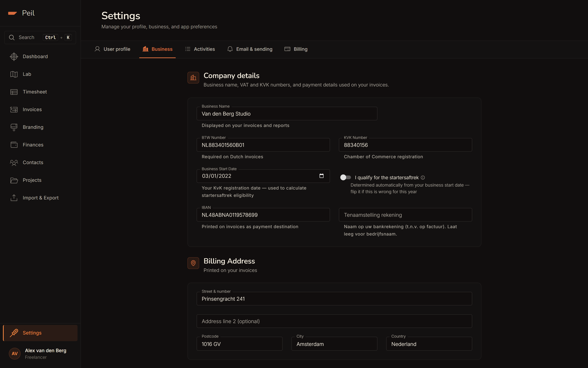Click the Billing Address location pin icon
The width and height of the screenshot is (588, 368).
[193, 263]
